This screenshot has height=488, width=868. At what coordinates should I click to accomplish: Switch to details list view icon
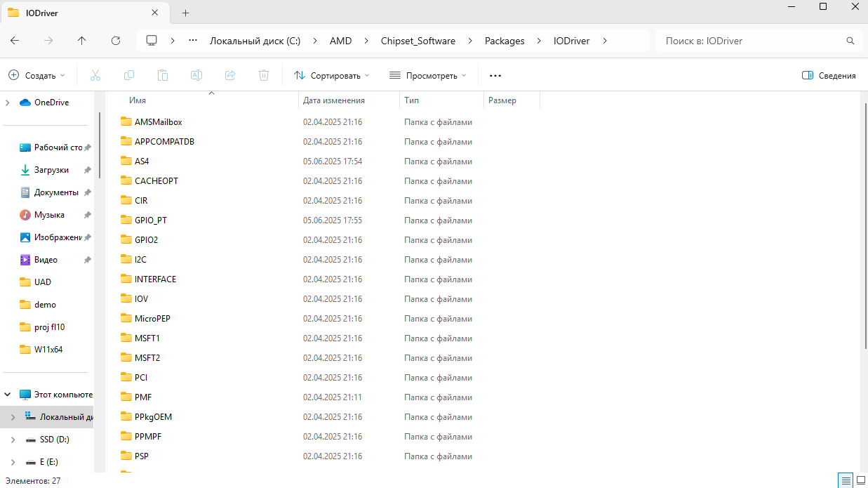[846, 481]
